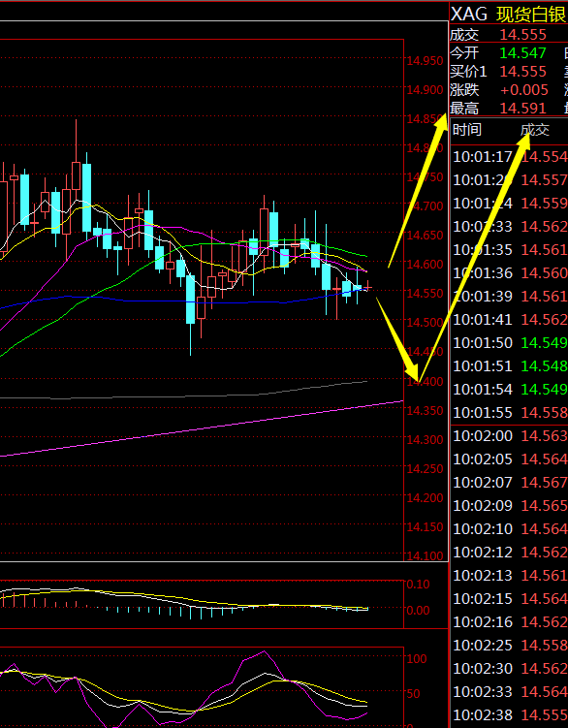Click the 涨跌 change value +0.005

(x=524, y=89)
